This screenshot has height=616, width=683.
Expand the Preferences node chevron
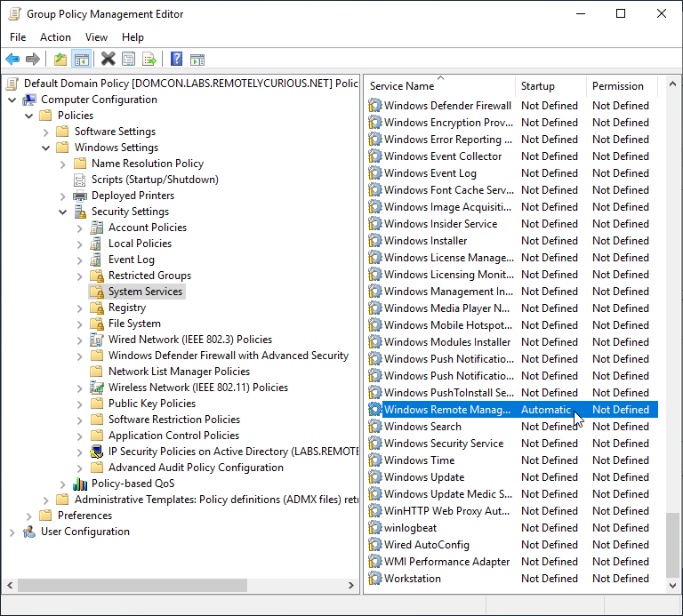pos(29,516)
